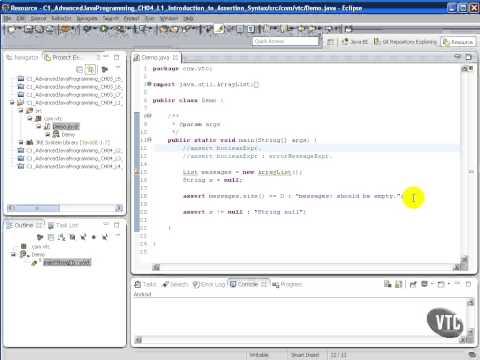Select the Demo class under Demo.java
This screenshot has height=360, width=480.
coord(68,135)
